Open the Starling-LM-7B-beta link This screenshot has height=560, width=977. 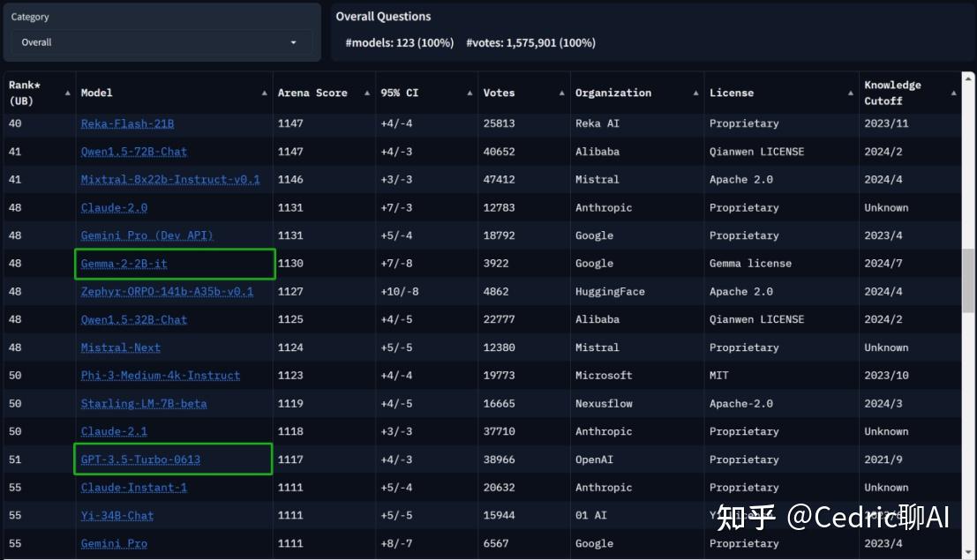point(144,403)
